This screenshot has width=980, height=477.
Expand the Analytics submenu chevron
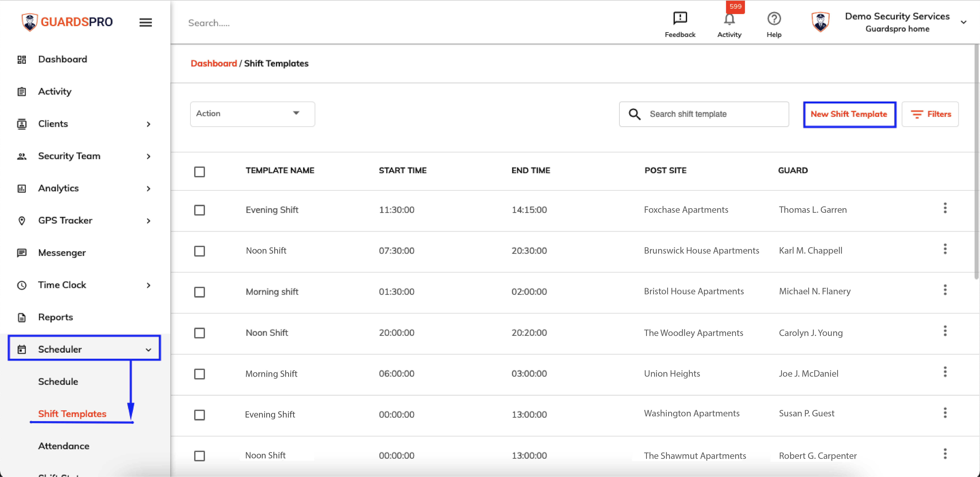coord(148,189)
